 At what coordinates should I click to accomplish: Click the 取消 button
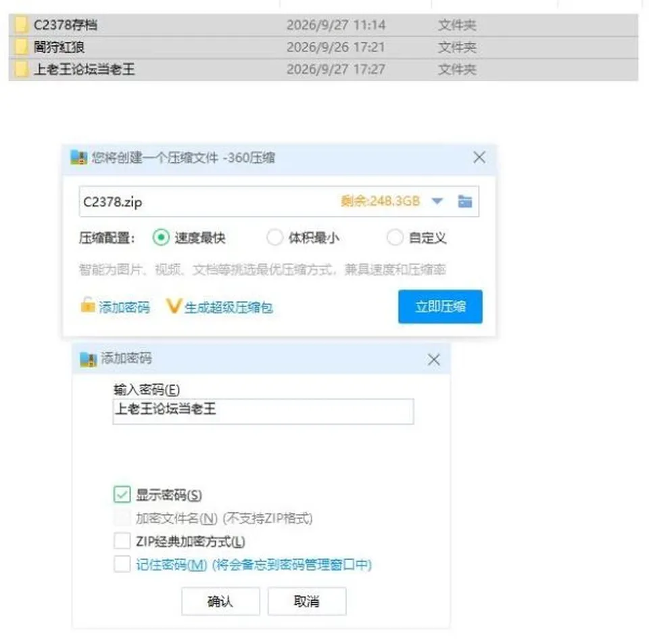tap(307, 601)
